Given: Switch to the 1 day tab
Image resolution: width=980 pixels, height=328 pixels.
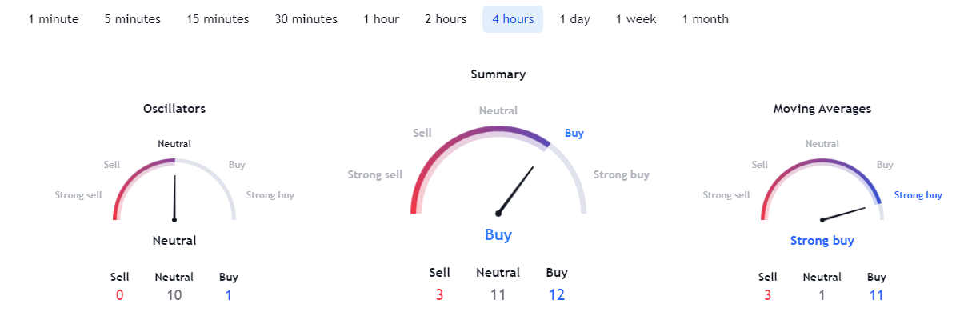Looking at the screenshot, I should point(574,19).
